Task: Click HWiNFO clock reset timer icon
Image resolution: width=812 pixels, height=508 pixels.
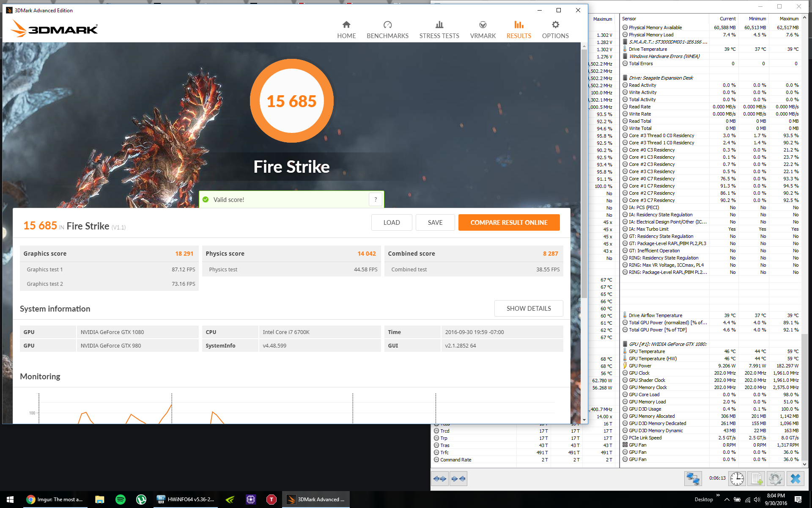Action: (x=737, y=479)
